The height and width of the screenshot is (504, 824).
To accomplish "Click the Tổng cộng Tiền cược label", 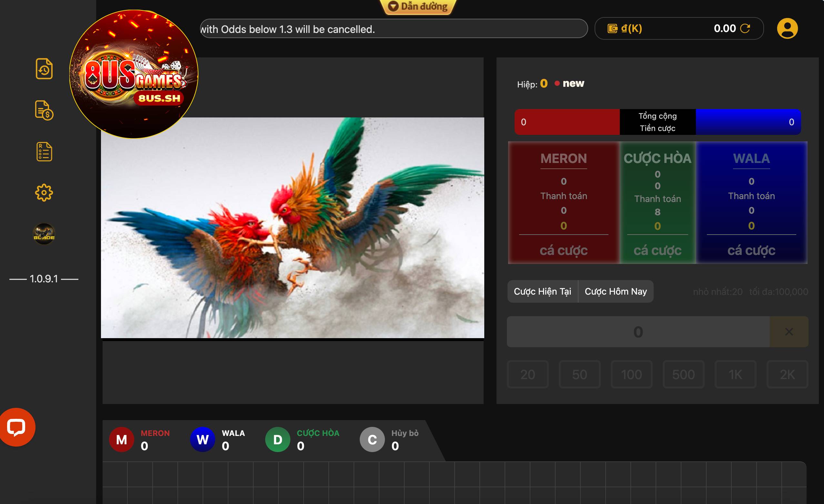I will 658,122.
